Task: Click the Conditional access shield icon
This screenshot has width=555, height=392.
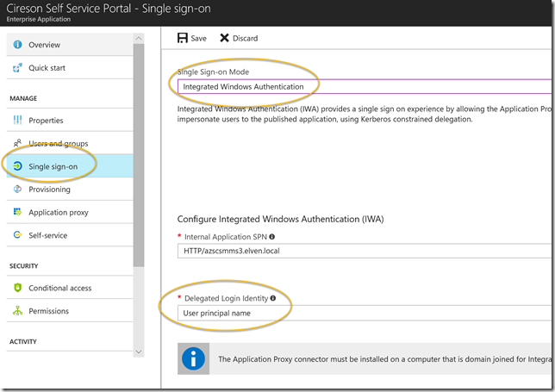Action: (17, 287)
